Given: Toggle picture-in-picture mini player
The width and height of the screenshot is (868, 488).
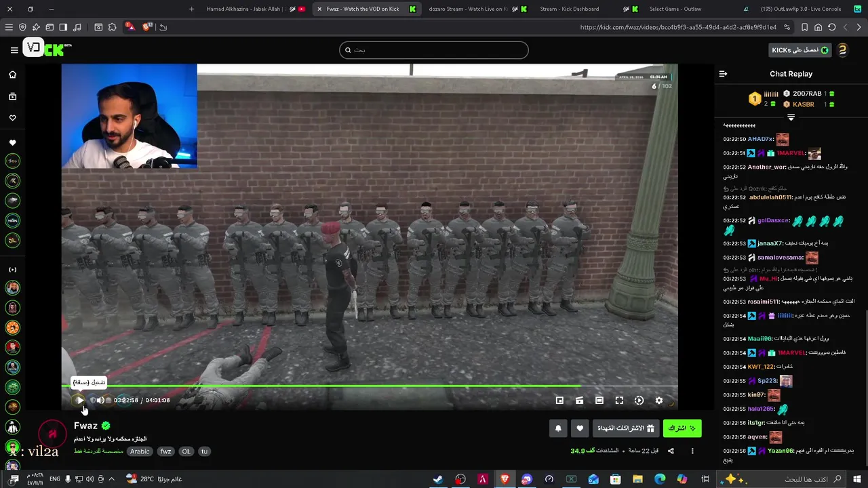Looking at the screenshot, I should tap(559, 401).
